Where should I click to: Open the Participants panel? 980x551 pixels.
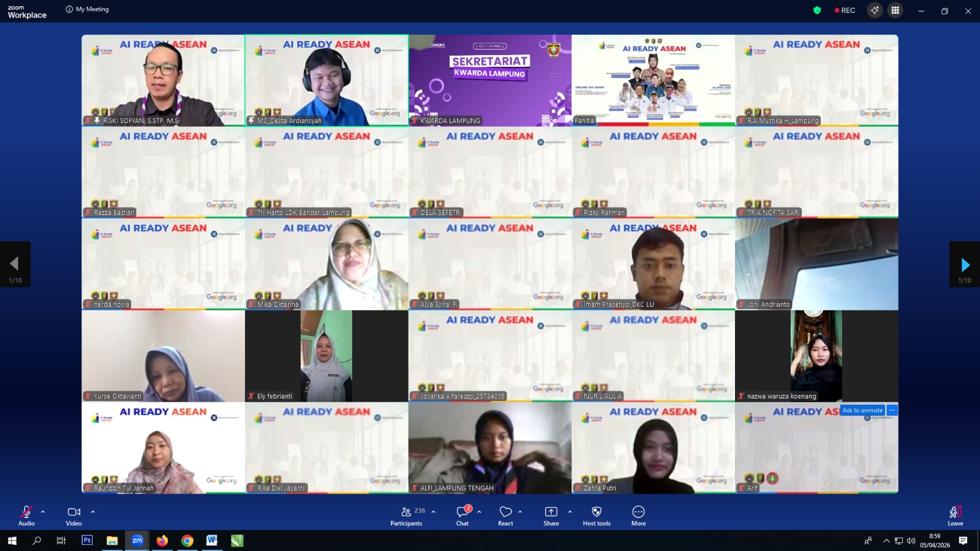pyautogui.click(x=406, y=515)
